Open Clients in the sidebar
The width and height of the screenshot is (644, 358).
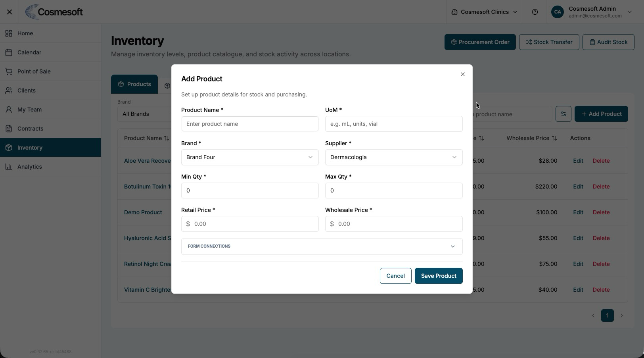[x=51, y=90]
